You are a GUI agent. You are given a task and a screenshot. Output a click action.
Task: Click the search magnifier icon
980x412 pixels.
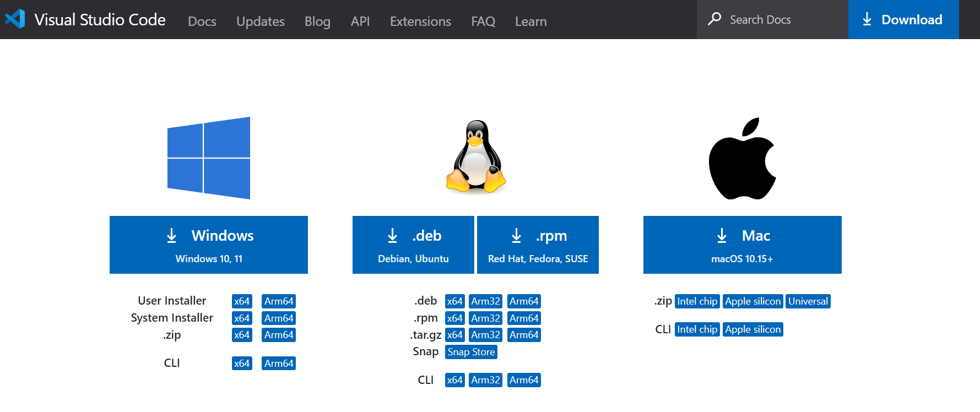click(714, 19)
